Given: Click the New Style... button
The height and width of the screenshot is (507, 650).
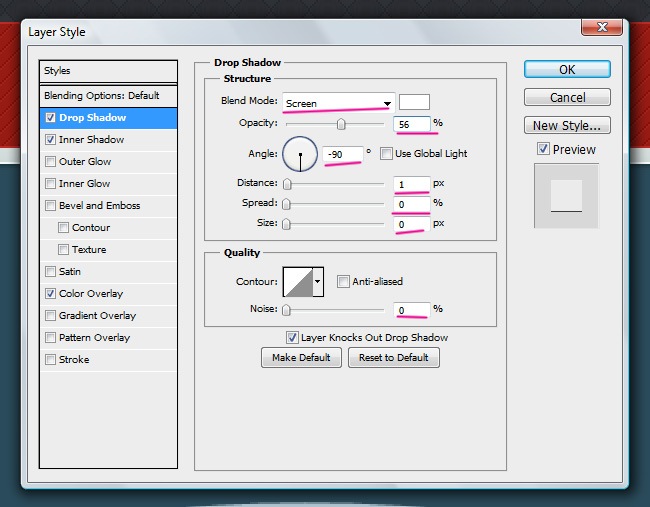Looking at the screenshot, I should (x=567, y=126).
